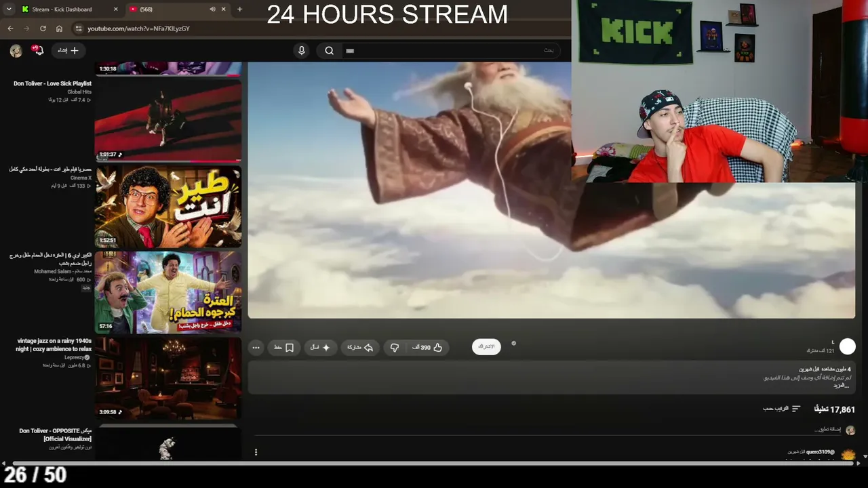The height and width of the screenshot is (488, 868).
Task: Save the video to a playlist
Action: 283,348
